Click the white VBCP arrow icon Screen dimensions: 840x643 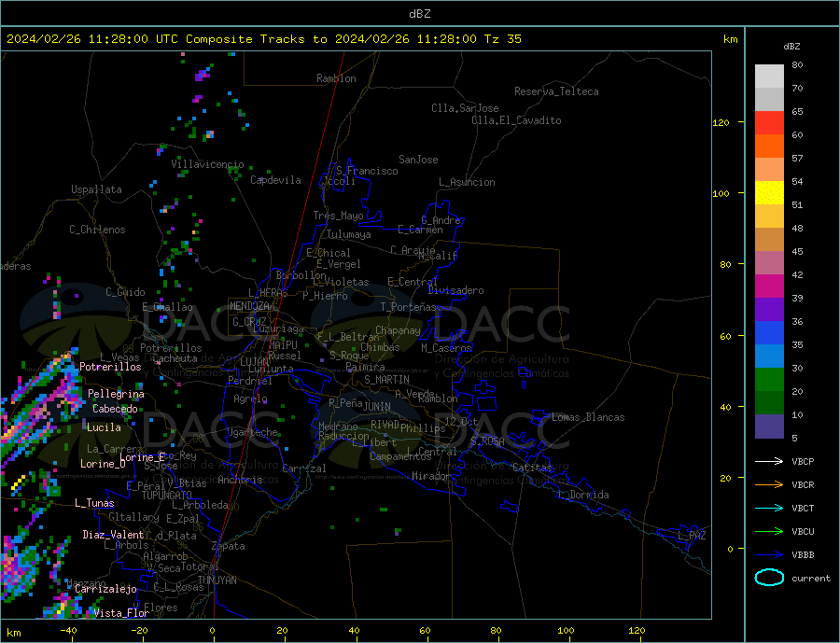(769, 461)
